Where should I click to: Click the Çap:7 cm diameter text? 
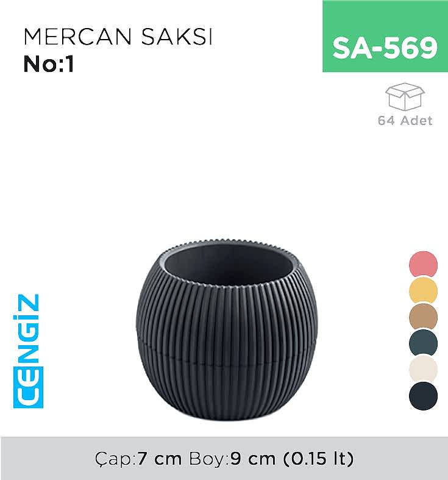(138, 459)
